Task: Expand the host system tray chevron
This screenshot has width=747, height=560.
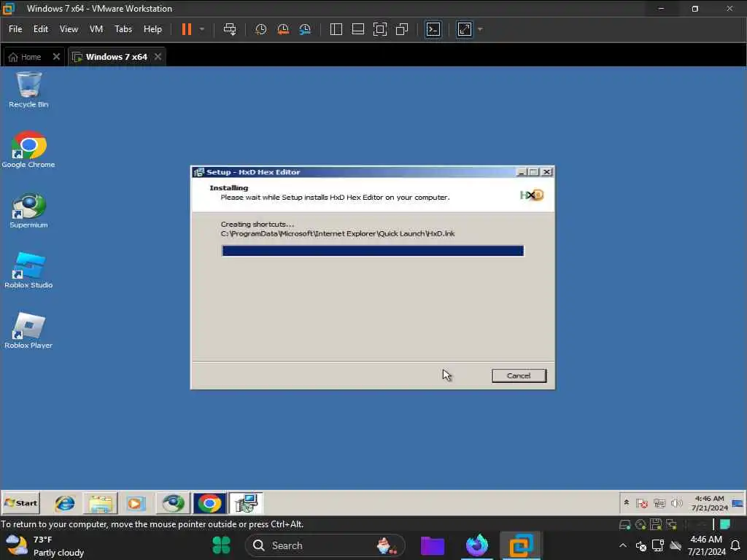Action: tap(623, 545)
